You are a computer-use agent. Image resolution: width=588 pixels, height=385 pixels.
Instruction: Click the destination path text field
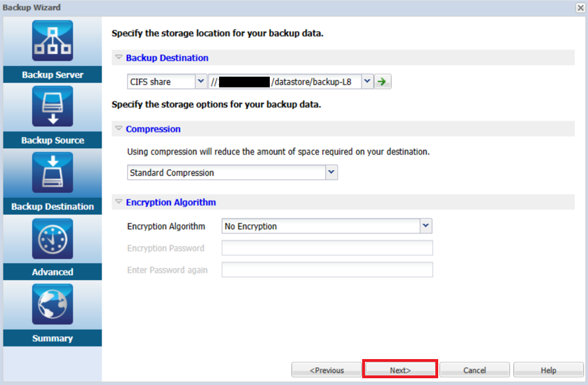pyautogui.click(x=285, y=81)
